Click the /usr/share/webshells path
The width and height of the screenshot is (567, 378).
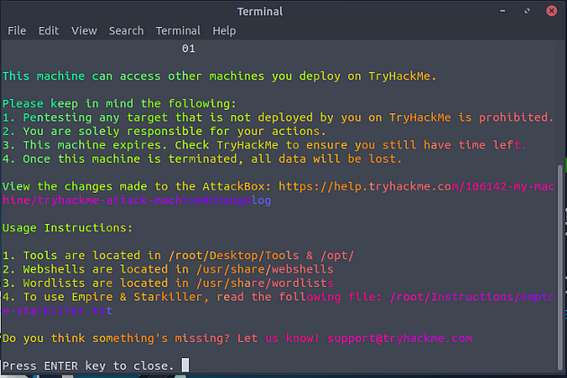(x=265, y=269)
